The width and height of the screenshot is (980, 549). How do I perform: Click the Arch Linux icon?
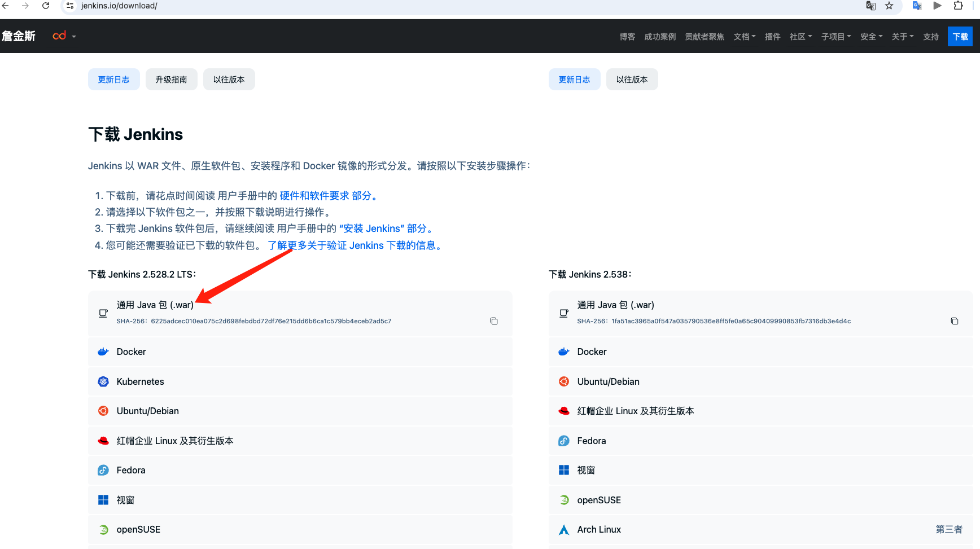[564, 529]
